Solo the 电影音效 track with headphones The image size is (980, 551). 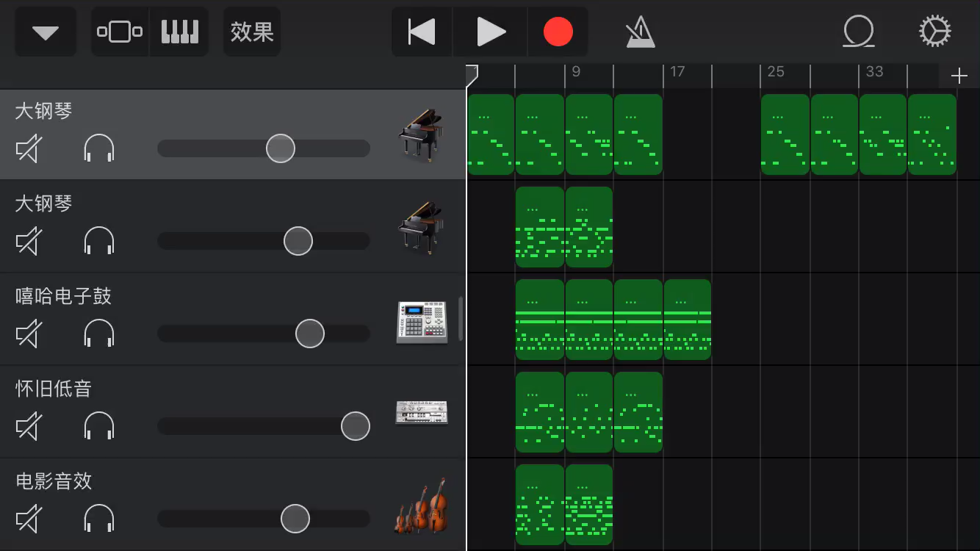point(99,519)
